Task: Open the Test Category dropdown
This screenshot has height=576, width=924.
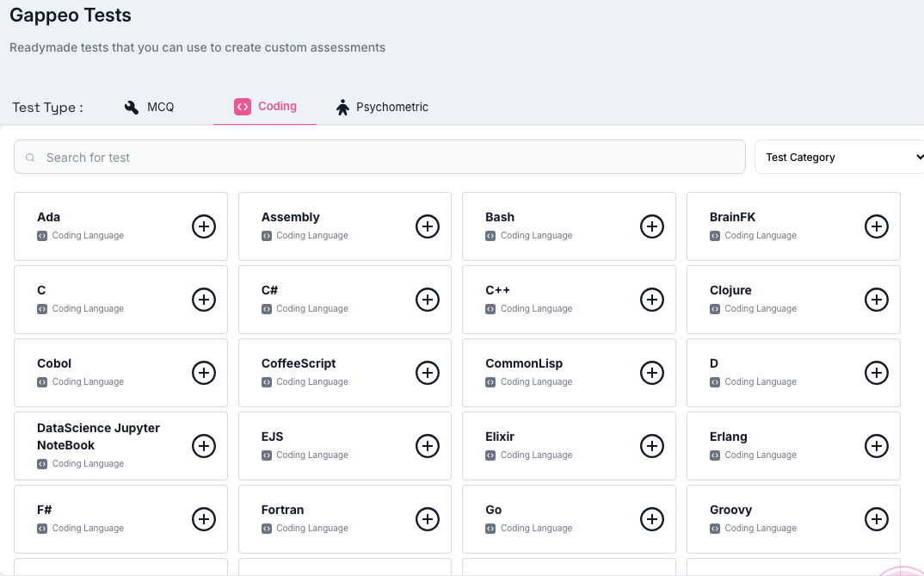Action: click(839, 157)
